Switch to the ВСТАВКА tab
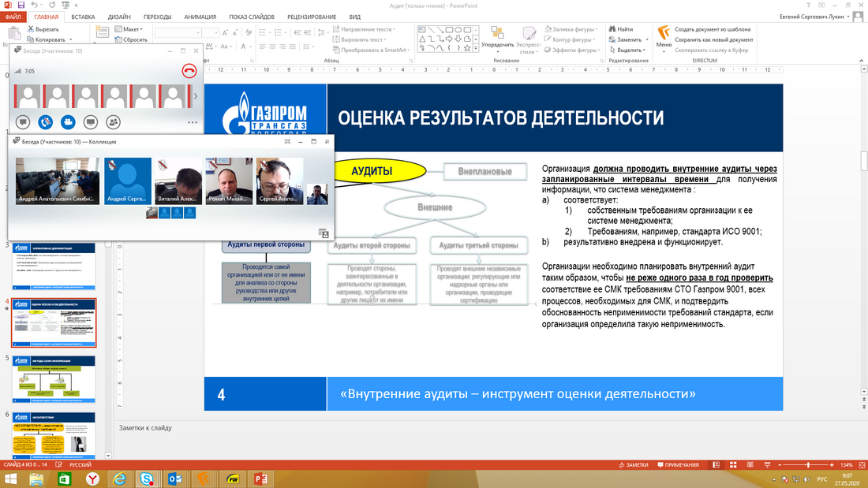Viewport: 868px width, 488px height. 83,17
